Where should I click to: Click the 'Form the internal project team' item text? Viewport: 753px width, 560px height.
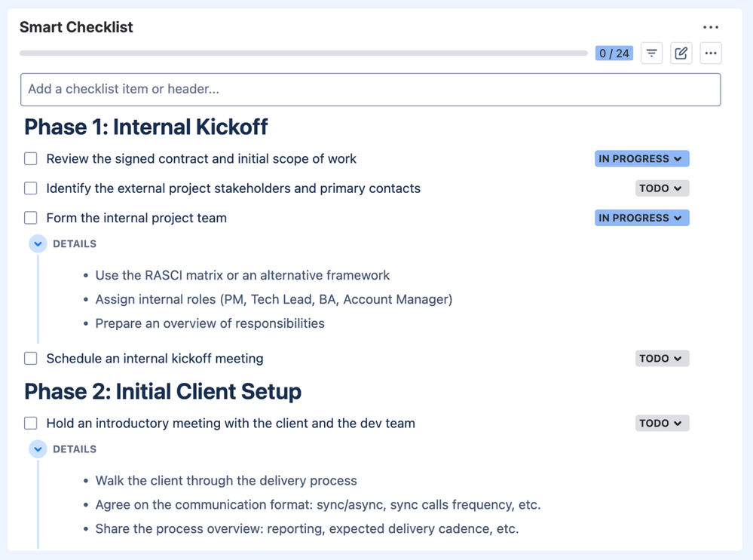136,218
